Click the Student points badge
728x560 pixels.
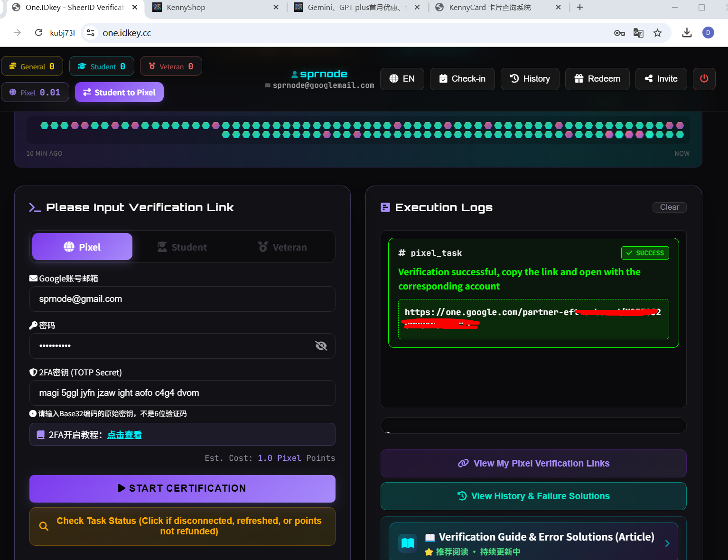coord(102,66)
